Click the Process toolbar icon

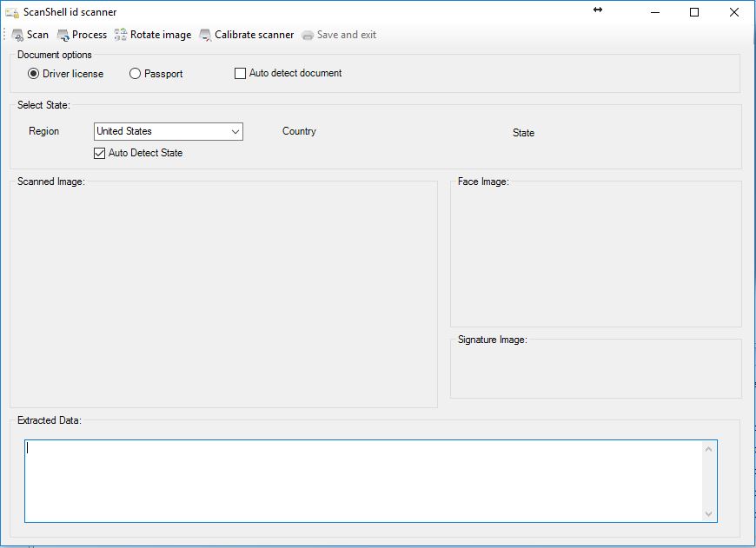pos(63,36)
